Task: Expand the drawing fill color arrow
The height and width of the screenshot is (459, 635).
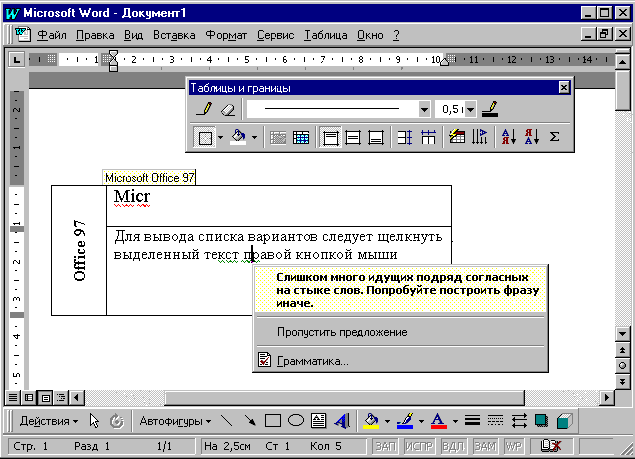Action: point(387,421)
